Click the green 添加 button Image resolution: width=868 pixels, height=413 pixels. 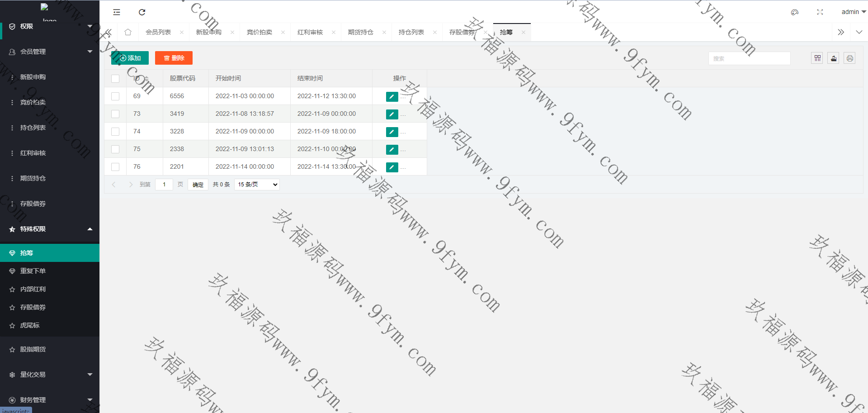pos(130,58)
